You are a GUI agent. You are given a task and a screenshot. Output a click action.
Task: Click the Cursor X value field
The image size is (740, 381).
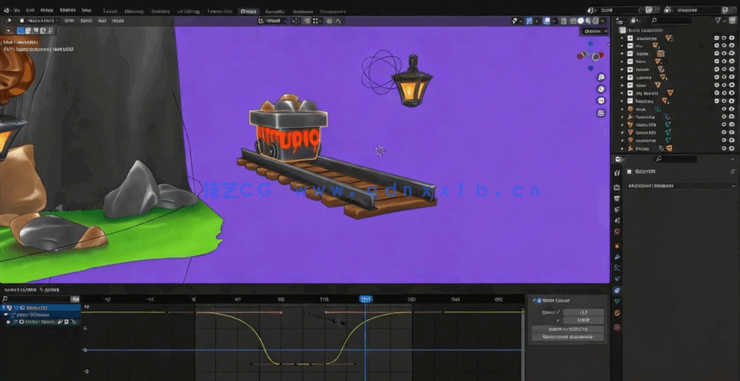tap(583, 312)
